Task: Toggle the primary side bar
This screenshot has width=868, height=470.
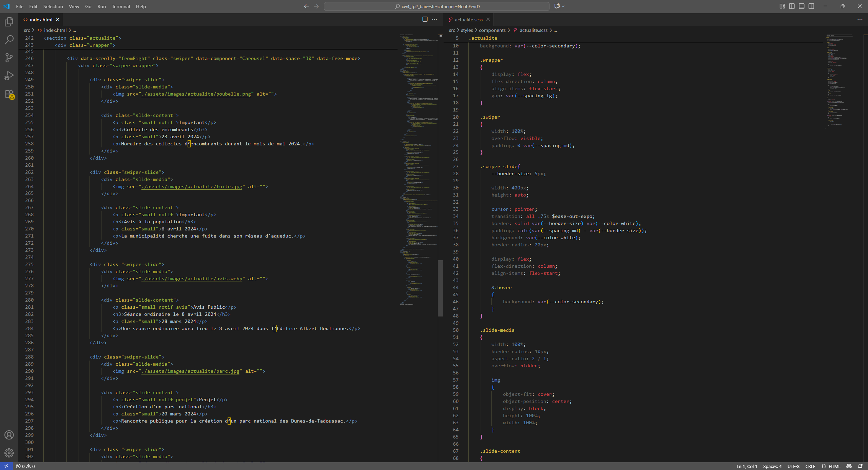Action: point(792,6)
